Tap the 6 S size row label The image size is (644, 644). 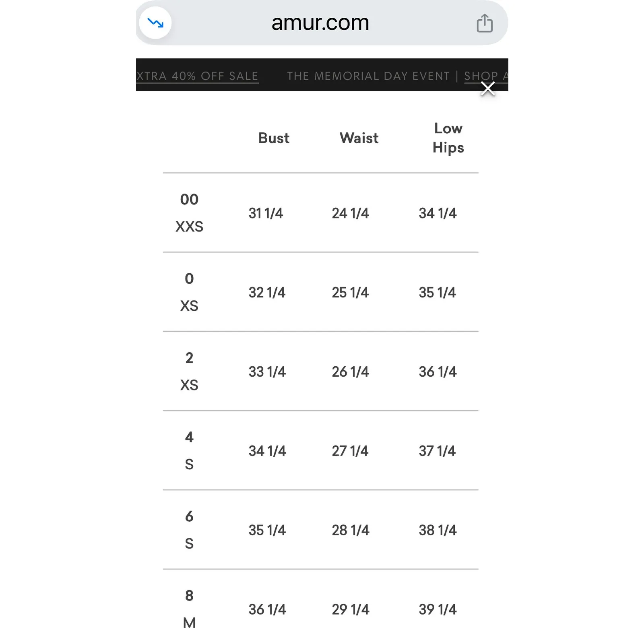(x=189, y=530)
